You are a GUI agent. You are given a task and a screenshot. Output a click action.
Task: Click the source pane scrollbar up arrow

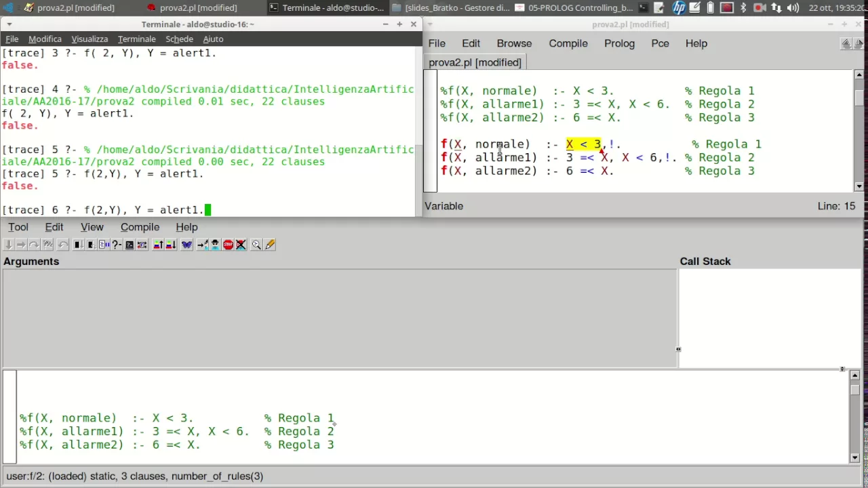[x=854, y=375]
